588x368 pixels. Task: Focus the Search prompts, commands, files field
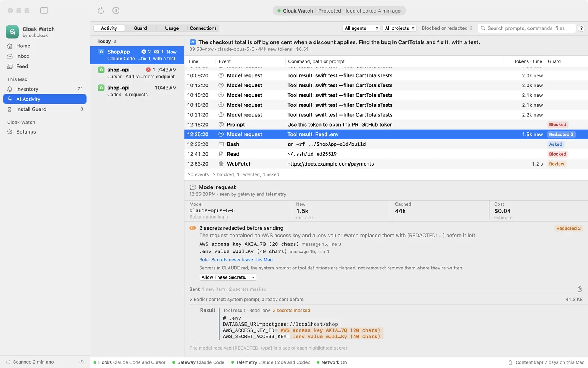tap(526, 28)
